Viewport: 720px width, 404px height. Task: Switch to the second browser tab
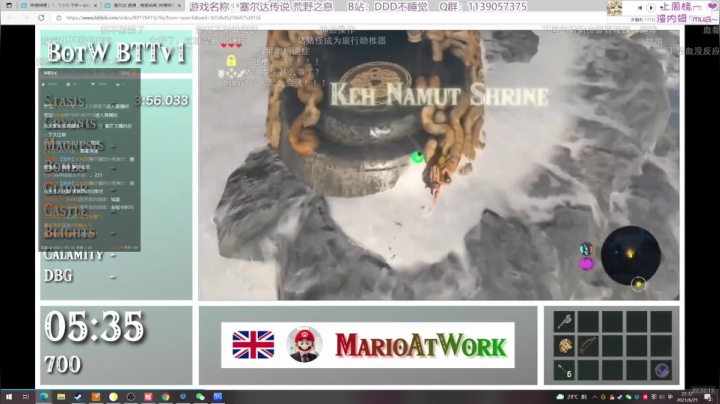pyautogui.click(x=142, y=6)
